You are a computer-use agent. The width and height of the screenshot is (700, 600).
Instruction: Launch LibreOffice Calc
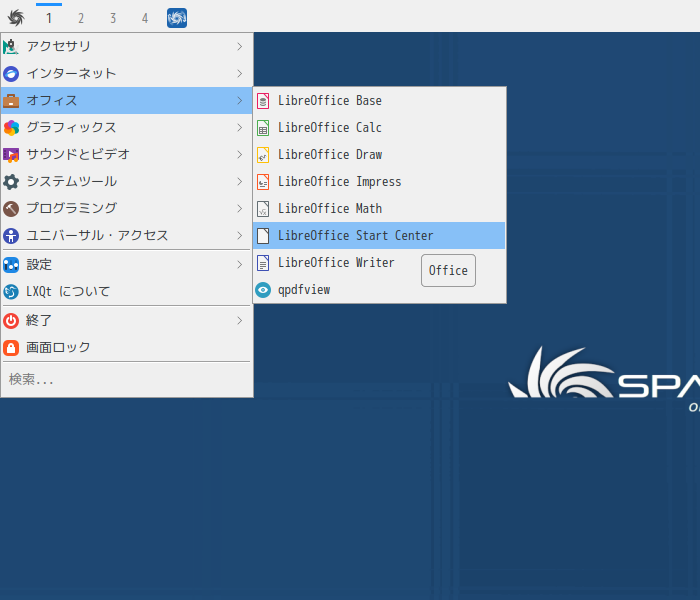click(379, 128)
